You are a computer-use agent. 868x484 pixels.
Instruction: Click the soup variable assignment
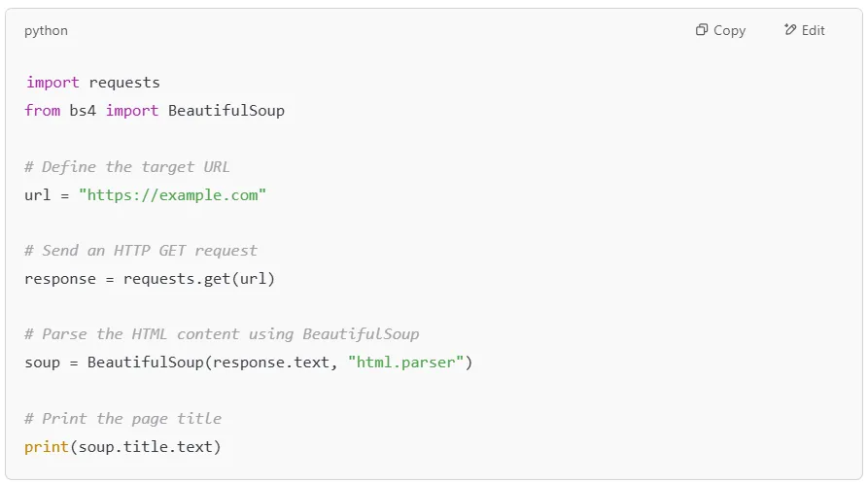[42, 363]
